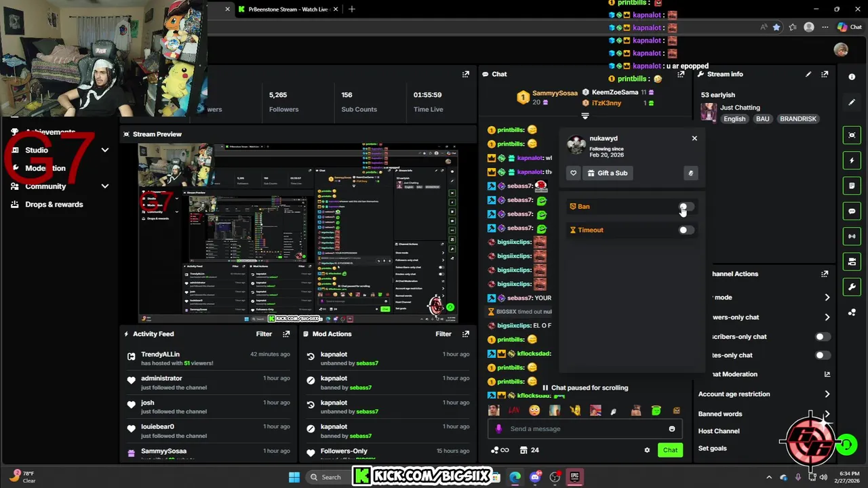Click the purple microphone icon in message box
Viewport: 868px width, 488px height.
click(498, 428)
